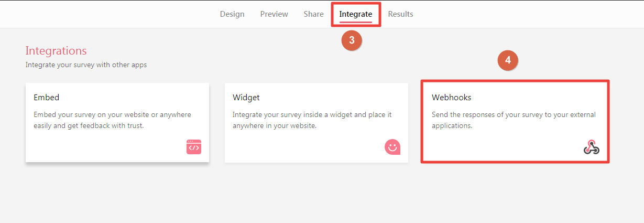Click the step 3 numbered badge
This screenshot has height=223, width=644.
coord(352,40)
